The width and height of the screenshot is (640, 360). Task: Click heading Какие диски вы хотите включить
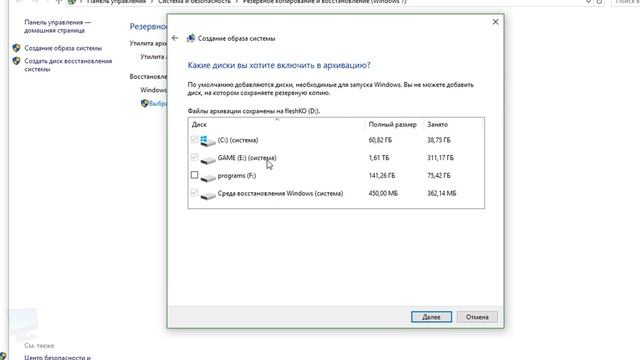[279, 65]
